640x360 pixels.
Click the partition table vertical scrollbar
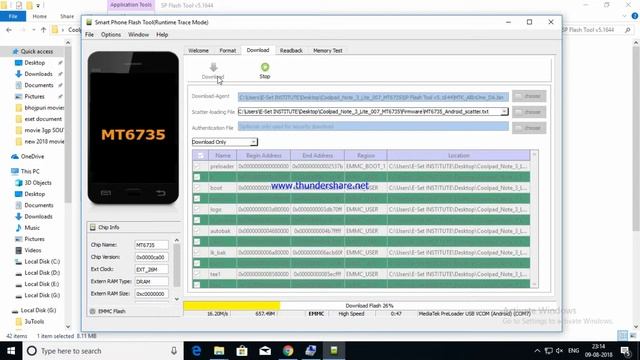[x=534, y=219]
